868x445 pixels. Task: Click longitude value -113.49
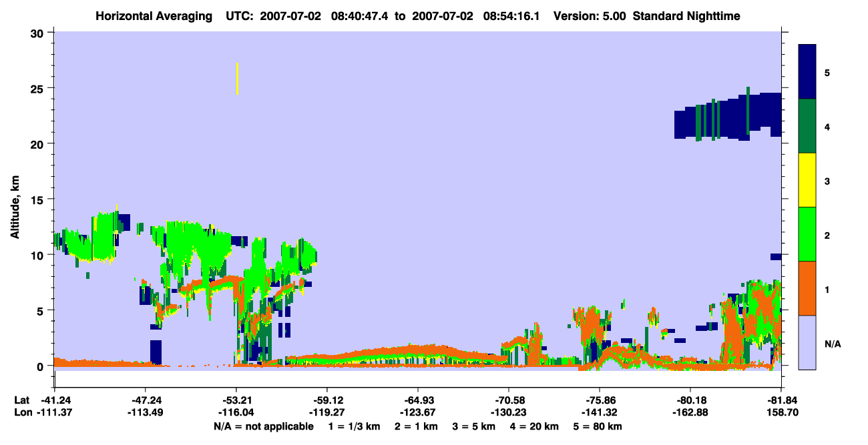point(145,412)
